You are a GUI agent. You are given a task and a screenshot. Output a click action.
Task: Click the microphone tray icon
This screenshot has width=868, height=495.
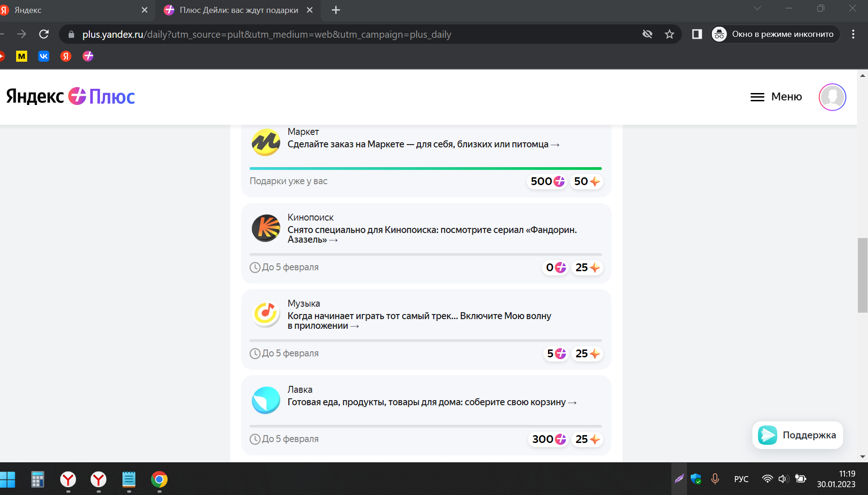(x=715, y=479)
